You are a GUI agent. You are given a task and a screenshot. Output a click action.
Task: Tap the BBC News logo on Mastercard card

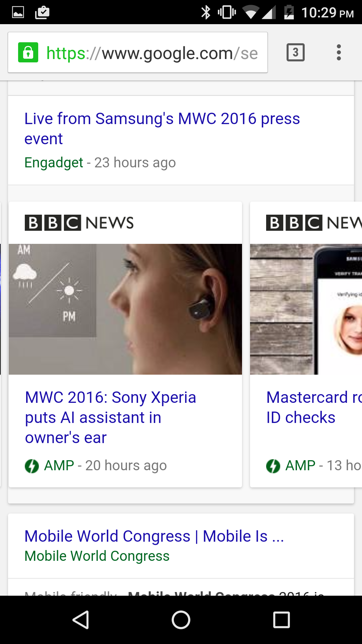314,223
